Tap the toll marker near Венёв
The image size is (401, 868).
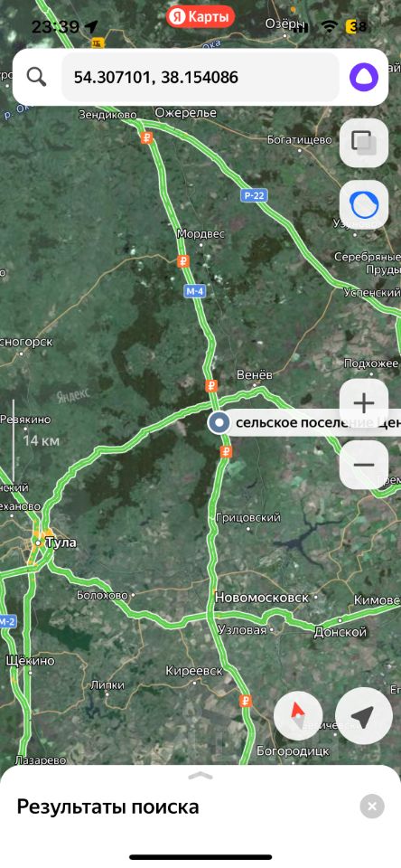tap(210, 385)
